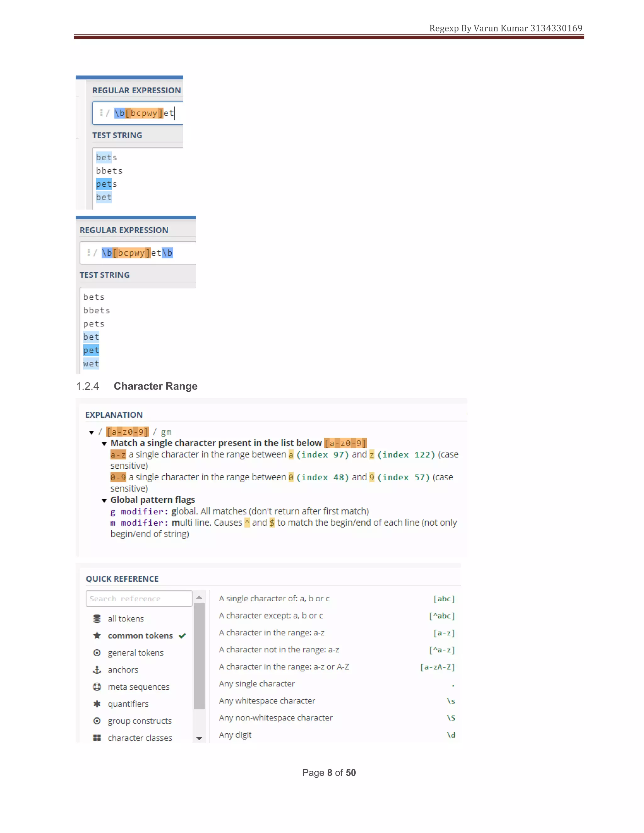Click the group constructs circle icon

point(97,721)
